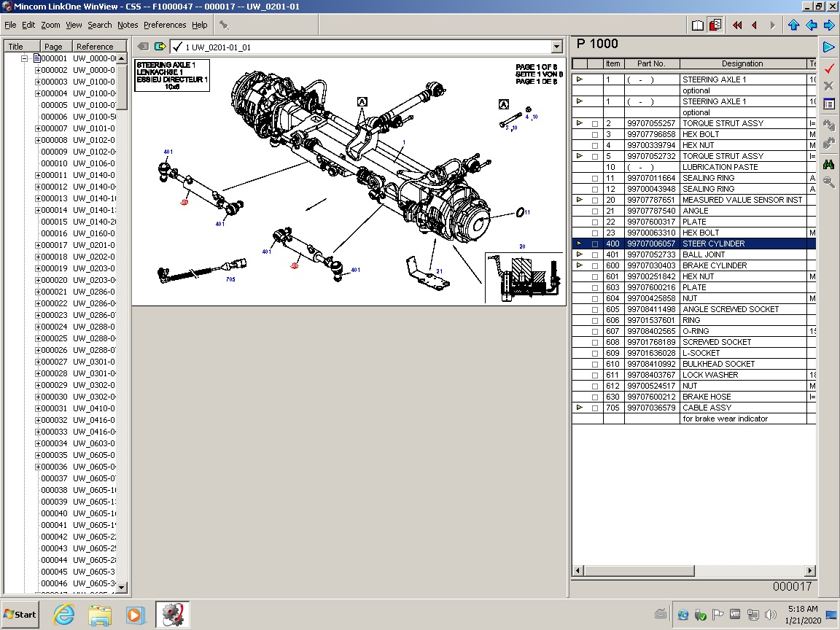Tick checkbox for BALL JOINT item 401
840x630 pixels.
(595, 255)
